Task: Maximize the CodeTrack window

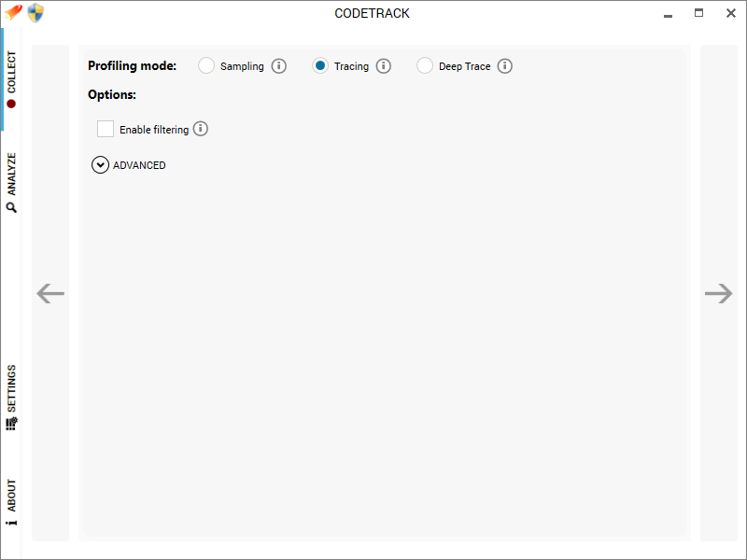Action: click(x=698, y=13)
